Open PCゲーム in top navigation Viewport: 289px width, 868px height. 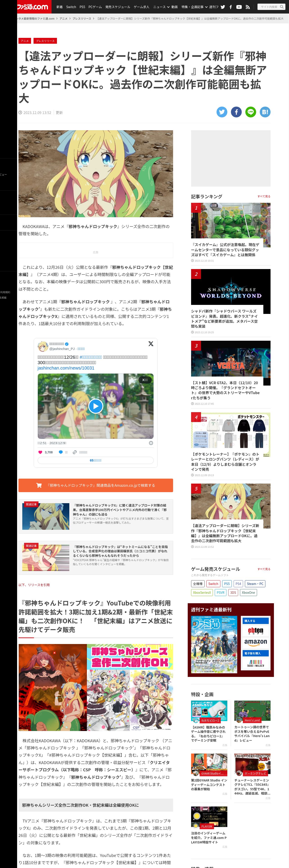(95, 7)
